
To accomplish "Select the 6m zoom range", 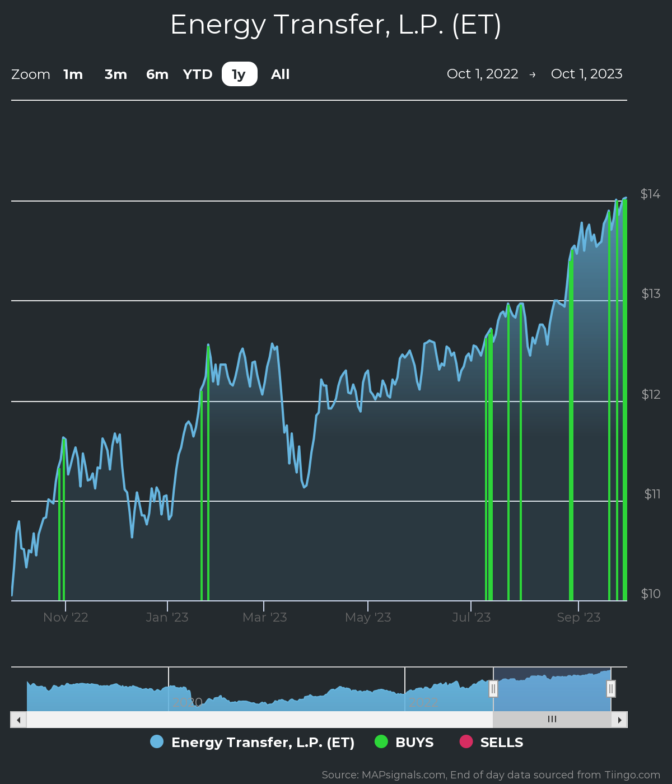I will [x=157, y=74].
